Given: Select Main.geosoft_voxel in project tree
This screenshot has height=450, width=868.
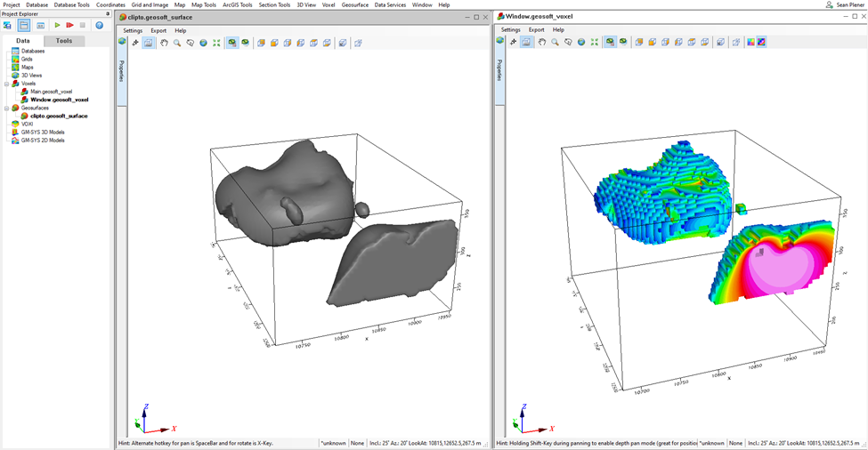Looking at the screenshot, I should pos(51,92).
